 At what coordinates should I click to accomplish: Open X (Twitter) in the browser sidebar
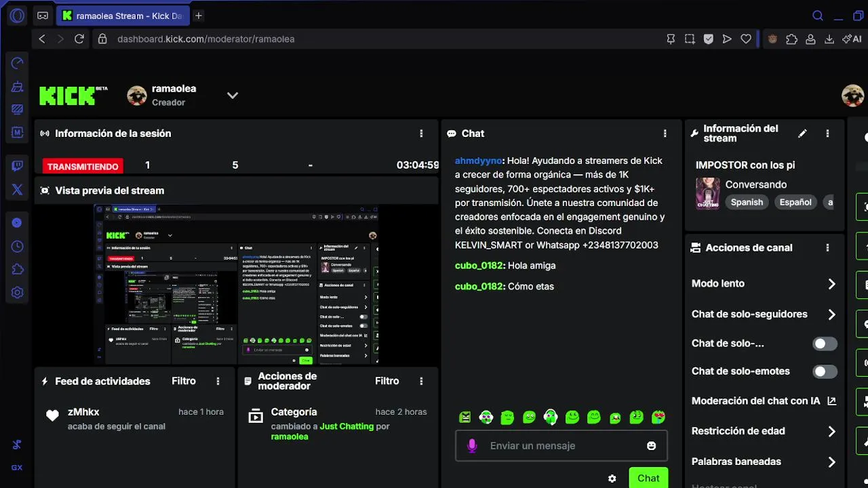tap(18, 190)
